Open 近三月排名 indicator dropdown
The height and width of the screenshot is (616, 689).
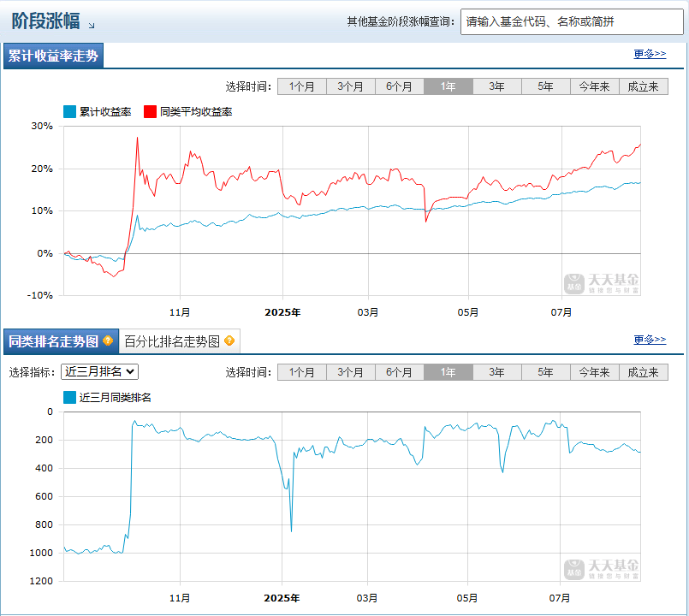100,371
